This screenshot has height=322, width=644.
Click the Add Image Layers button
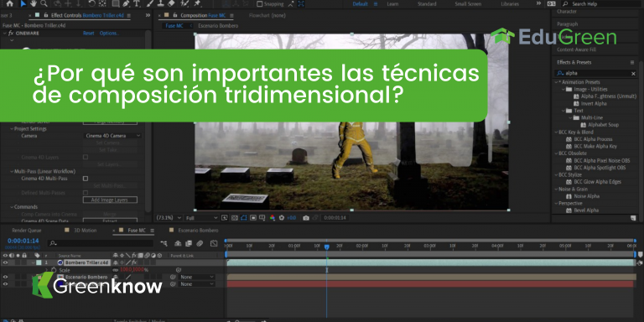coord(110,200)
